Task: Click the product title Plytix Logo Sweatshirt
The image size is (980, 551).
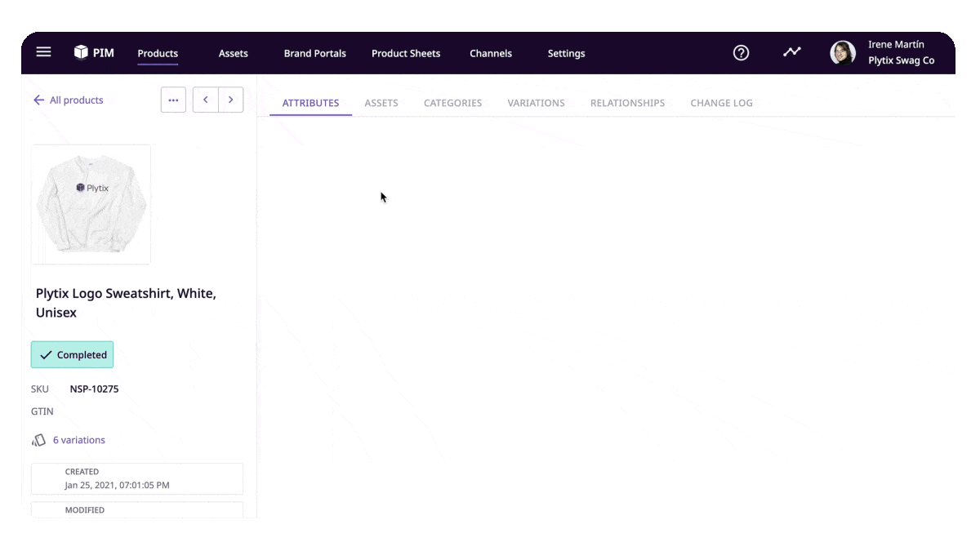Action: [x=126, y=303]
